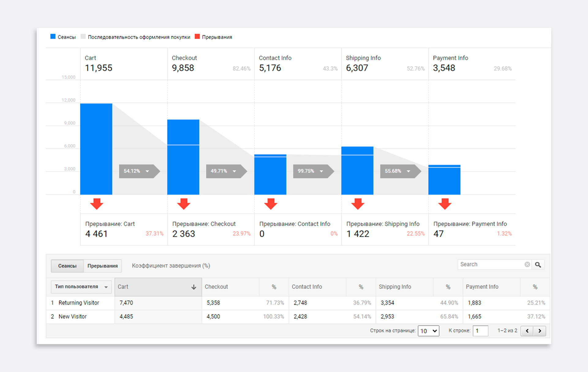
Task: Open the 99.75% funnel step dropdown
Action: pyautogui.click(x=321, y=171)
